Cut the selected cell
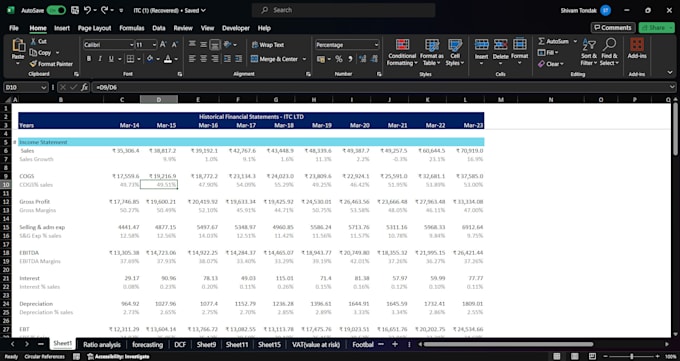680x361 pixels. click(39, 41)
